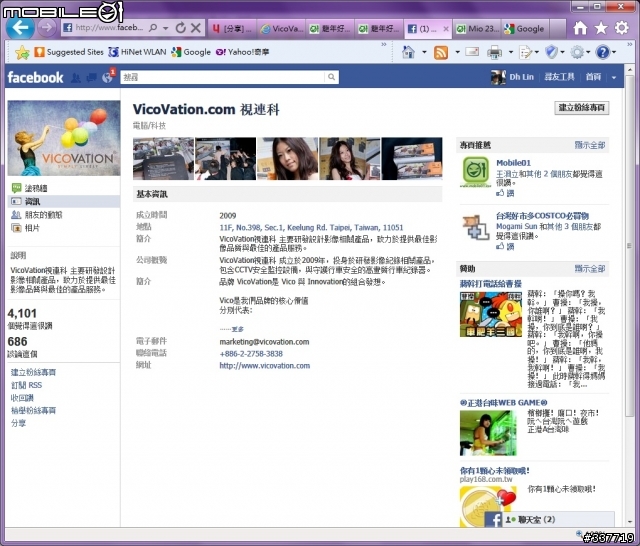Switch to the [分享] browser tab
This screenshot has width=640, height=546.
(x=232, y=29)
